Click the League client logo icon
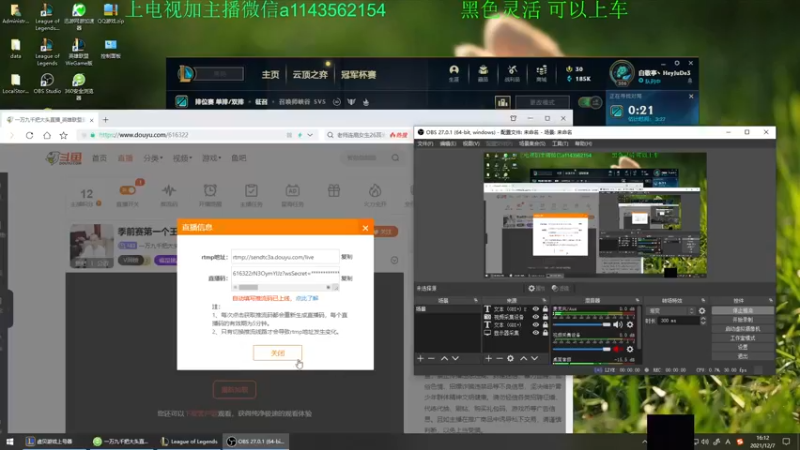Image resolution: width=800 pixels, height=450 pixels. click(x=186, y=74)
